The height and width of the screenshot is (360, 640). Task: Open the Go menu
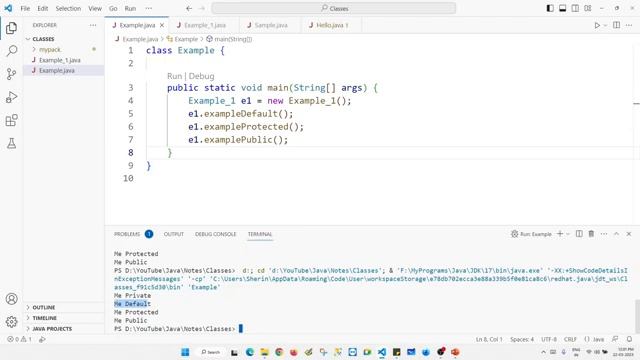coord(113,8)
